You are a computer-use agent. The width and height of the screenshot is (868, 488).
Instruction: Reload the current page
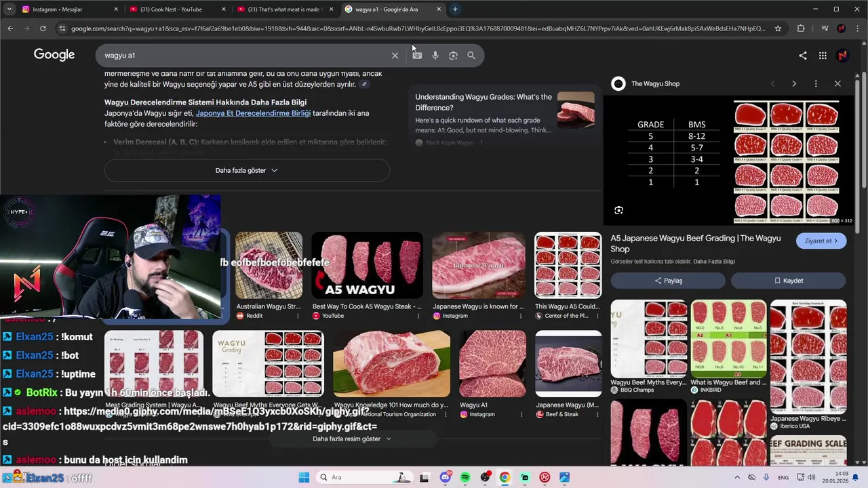point(43,28)
